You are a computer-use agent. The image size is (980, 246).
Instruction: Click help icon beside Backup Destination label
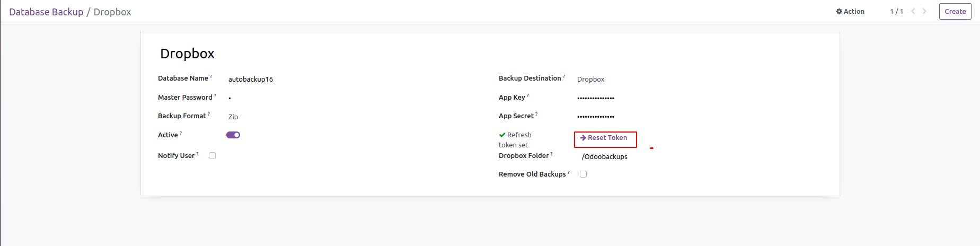[564, 76]
